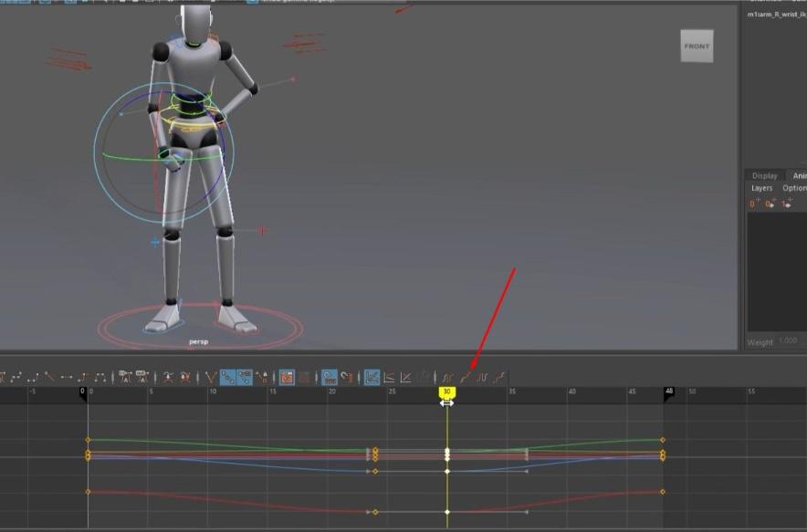Toggle Free tangent weight button

(245, 378)
